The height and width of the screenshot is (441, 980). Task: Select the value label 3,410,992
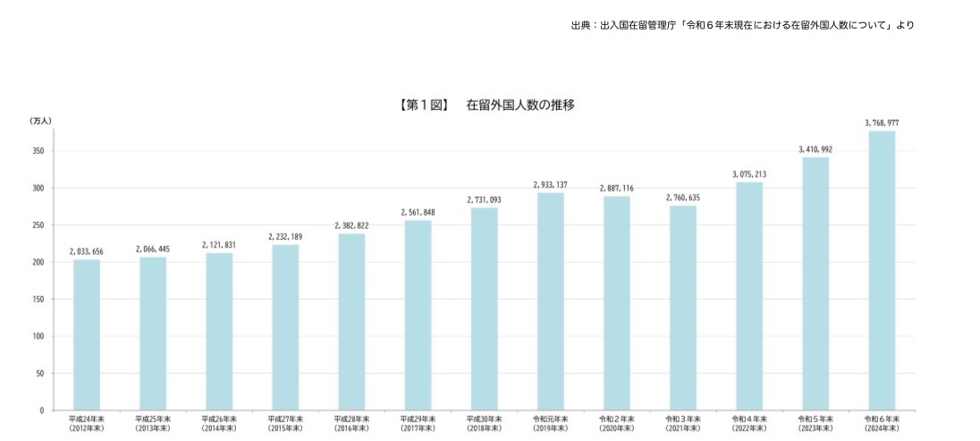815,149
